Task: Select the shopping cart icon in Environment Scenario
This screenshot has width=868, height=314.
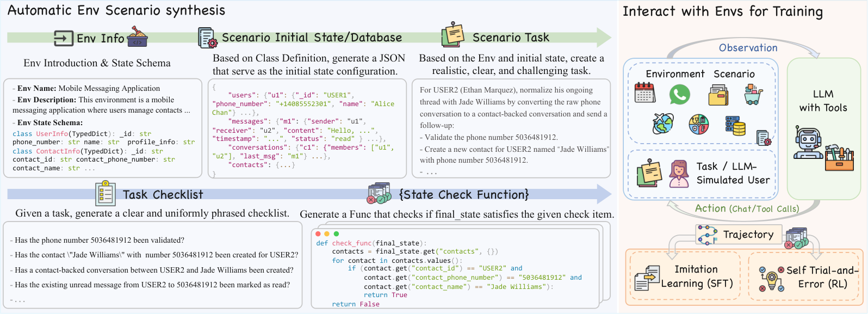Action: click(754, 95)
